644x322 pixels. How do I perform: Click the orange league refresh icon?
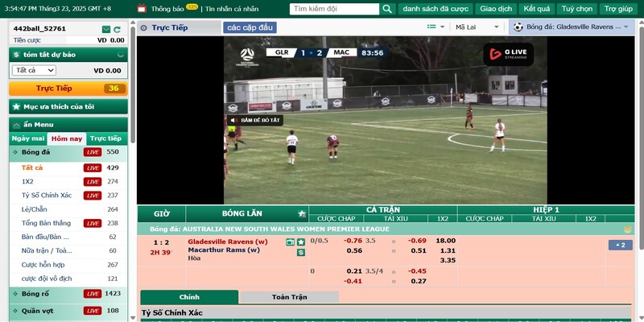pyautogui.click(x=628, y=229)
